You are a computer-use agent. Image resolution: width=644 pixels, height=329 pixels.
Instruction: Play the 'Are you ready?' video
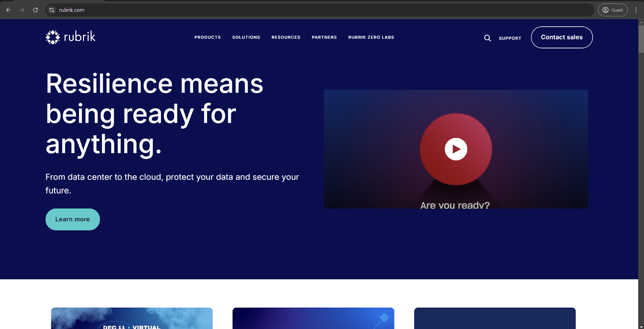point(456,149)
